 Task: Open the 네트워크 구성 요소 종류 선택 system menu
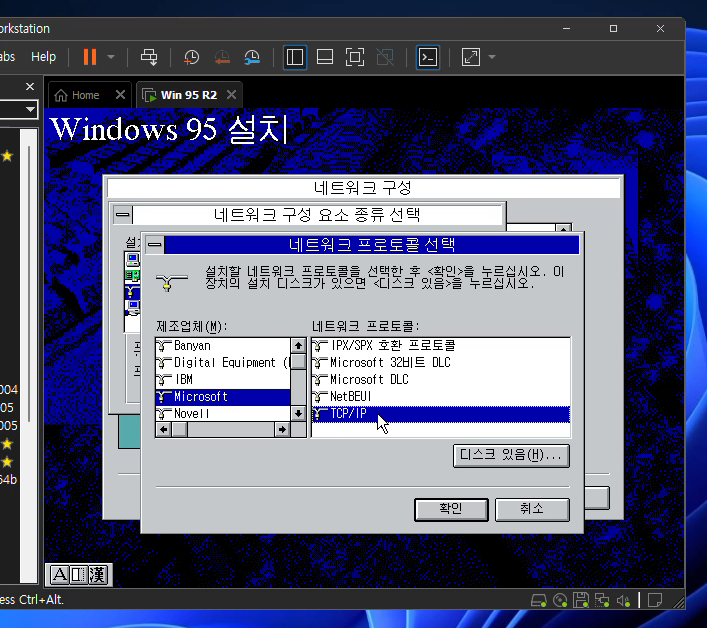tap(122, 215)
